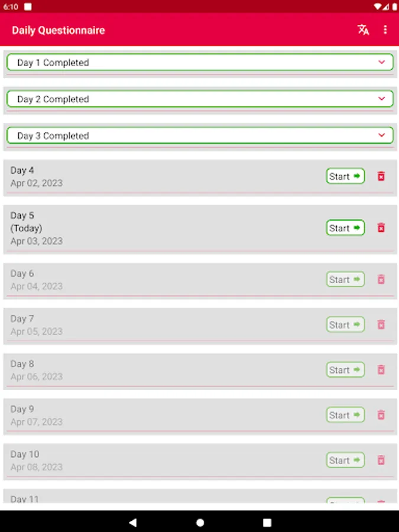Screen dimensions: 399x532
Task: Open the three-dot overflow menu
Action: click(385, 30)
